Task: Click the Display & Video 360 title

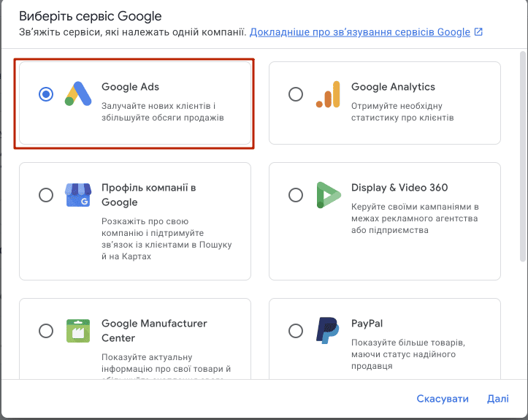Action: 399,188
